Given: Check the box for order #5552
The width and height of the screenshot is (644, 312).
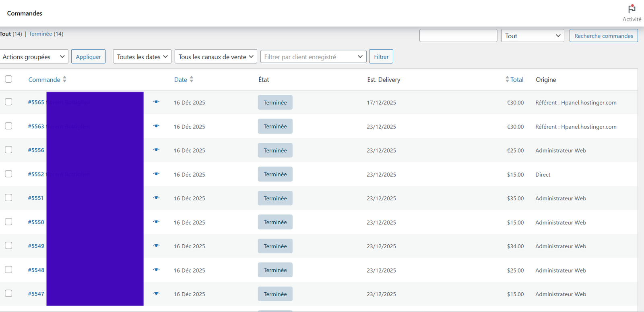Looking at the screenshot, I should (x=8, y=174).
